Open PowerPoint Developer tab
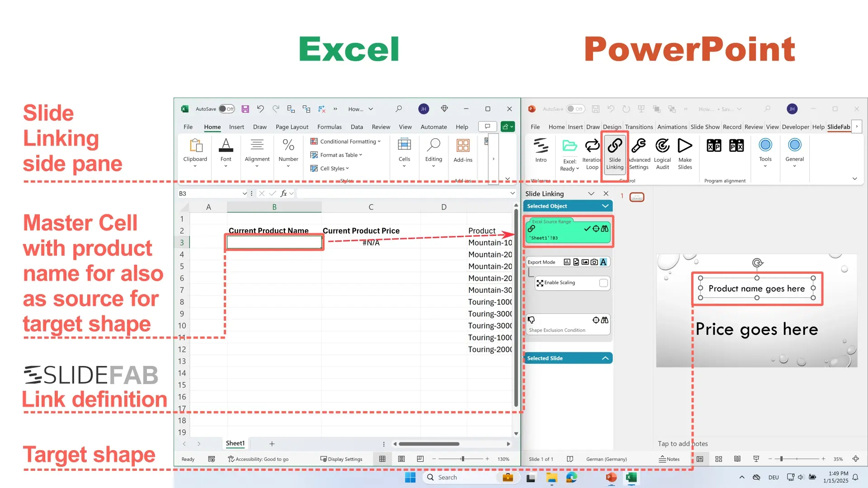 click(795, 127)
